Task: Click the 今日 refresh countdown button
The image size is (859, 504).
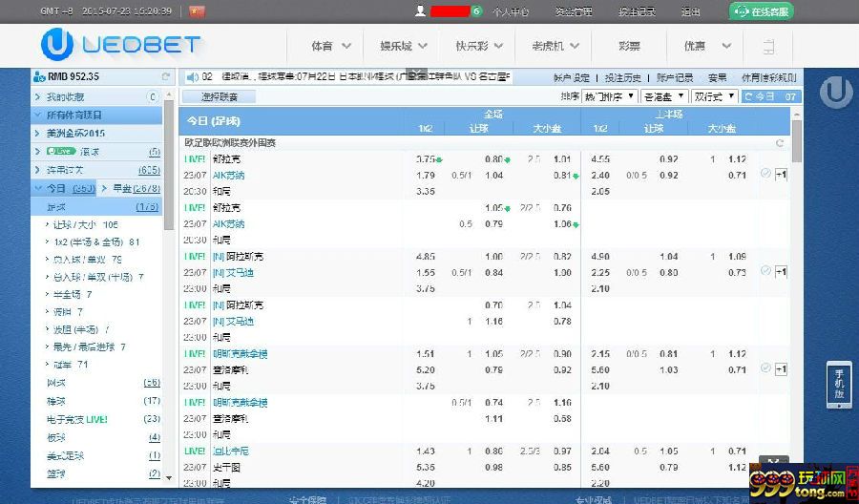Action: point(771,96)
